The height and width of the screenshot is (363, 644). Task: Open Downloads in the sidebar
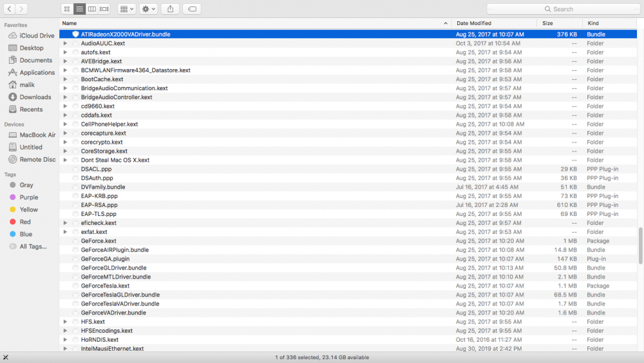(35, 97)
